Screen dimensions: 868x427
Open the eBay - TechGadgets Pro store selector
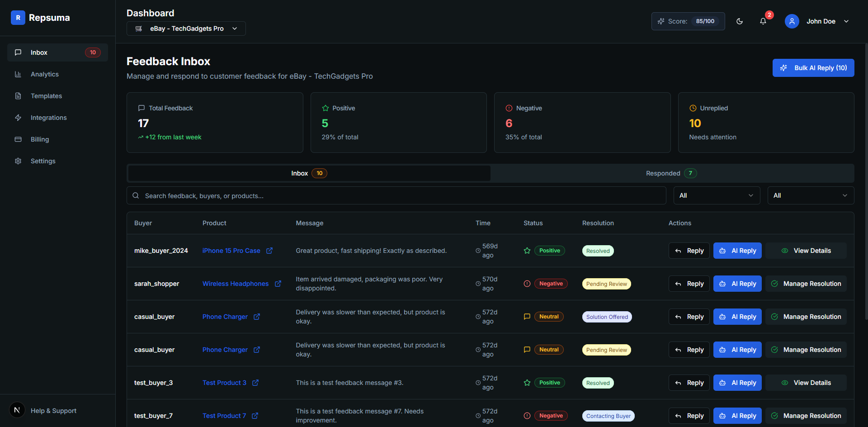click(186, 28)
